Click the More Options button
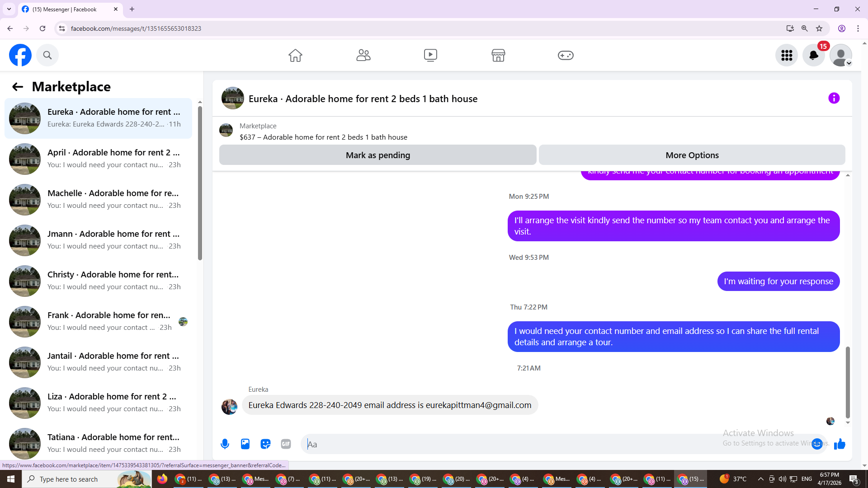Screen dimensions: 868x488 click(x=692, y=155)
